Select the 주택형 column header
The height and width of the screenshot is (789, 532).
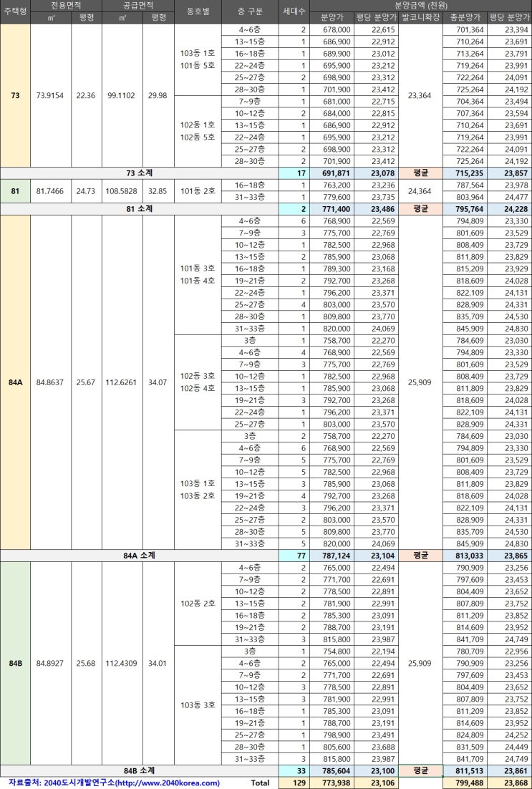click(15, 11)
